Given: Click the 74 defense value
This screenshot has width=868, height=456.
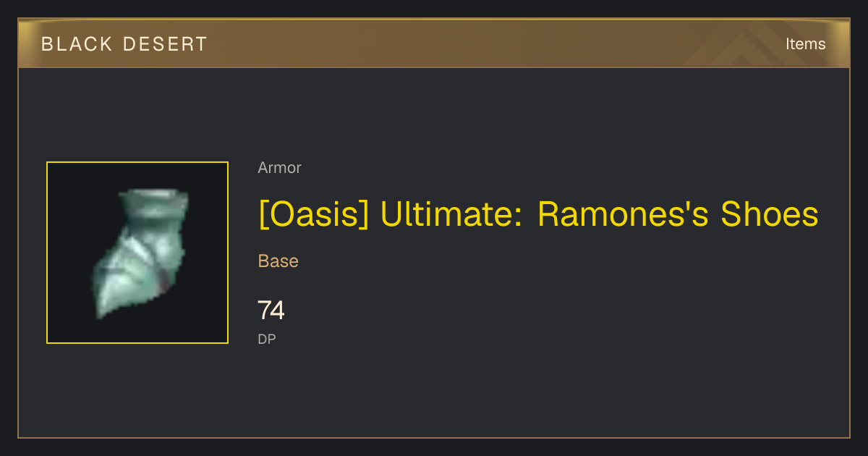Looking at the screenshot, I should pos(271,311).
